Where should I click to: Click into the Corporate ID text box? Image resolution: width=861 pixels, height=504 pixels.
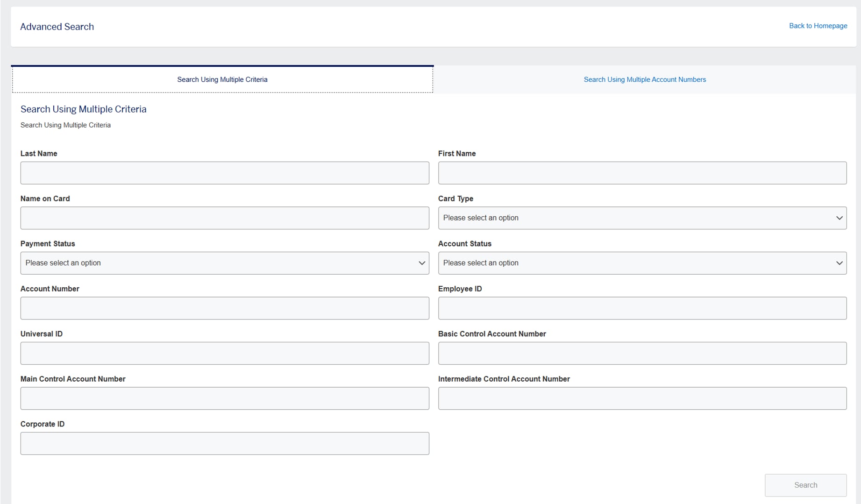[x=225, y=443]
